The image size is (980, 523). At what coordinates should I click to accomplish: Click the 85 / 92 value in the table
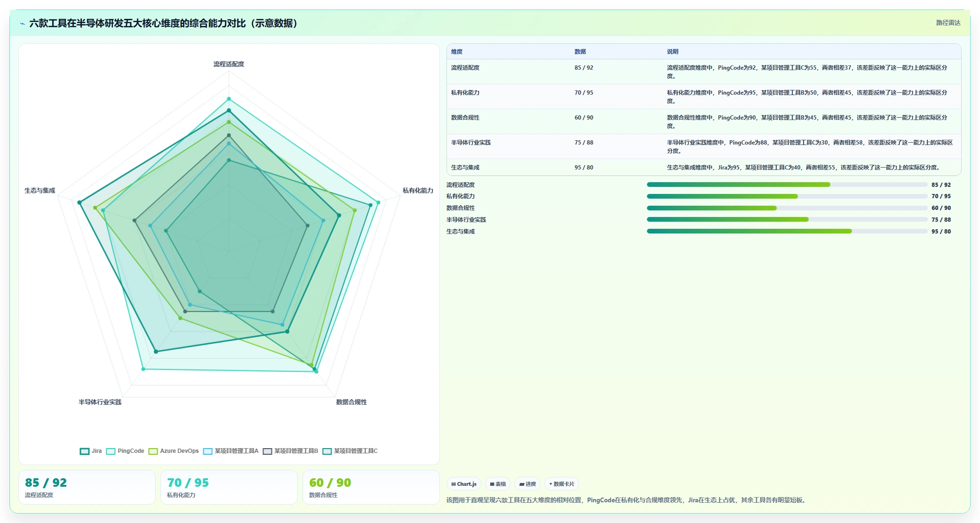point(584,68)
